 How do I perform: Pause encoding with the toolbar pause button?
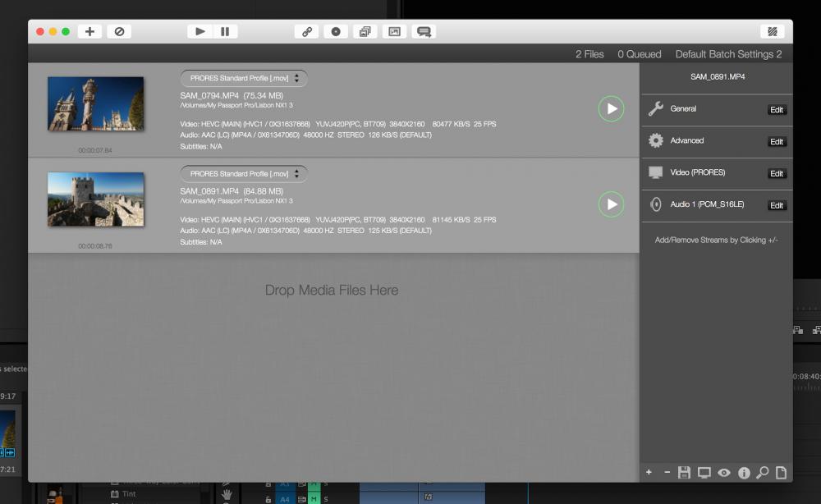pyautogui.click(x=225, y=32)
